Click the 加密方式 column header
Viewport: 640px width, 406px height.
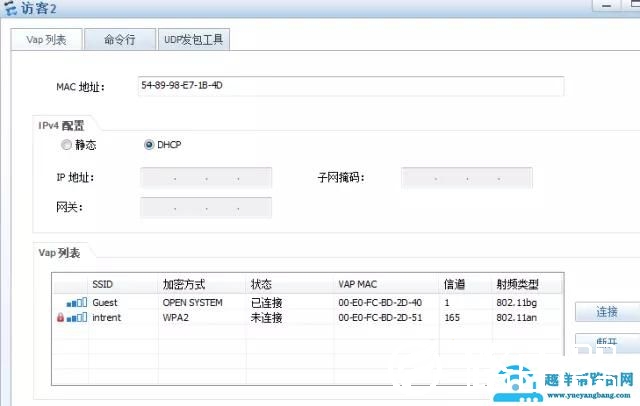(x=202, y=284)
